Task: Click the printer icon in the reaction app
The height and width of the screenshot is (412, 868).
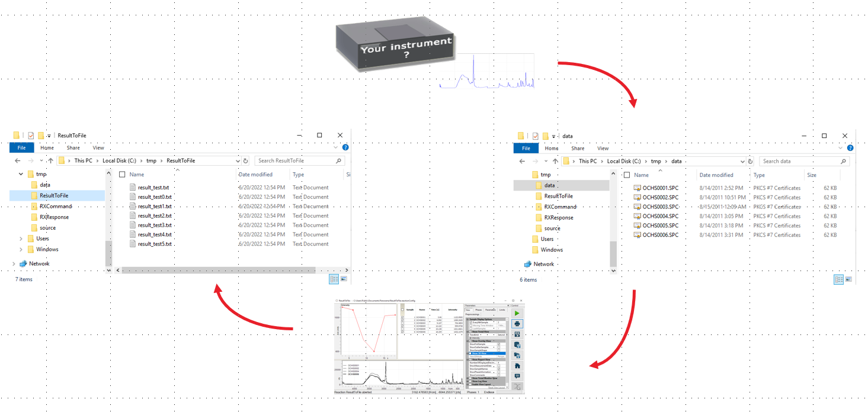Action: click(517, 324)
